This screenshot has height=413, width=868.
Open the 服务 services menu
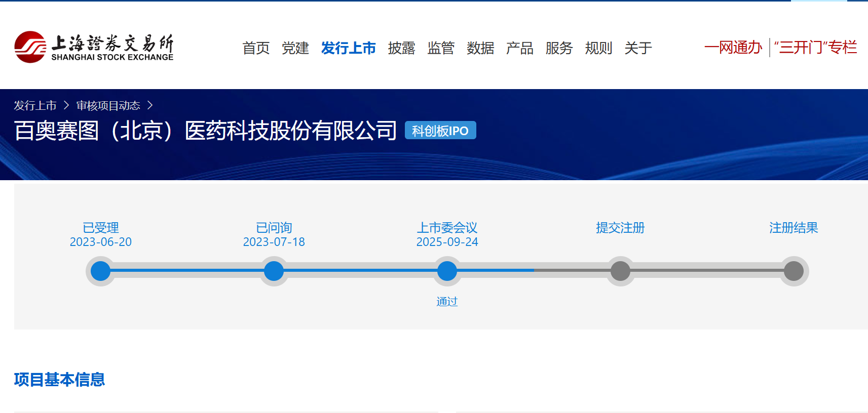[x=559, y=48]
